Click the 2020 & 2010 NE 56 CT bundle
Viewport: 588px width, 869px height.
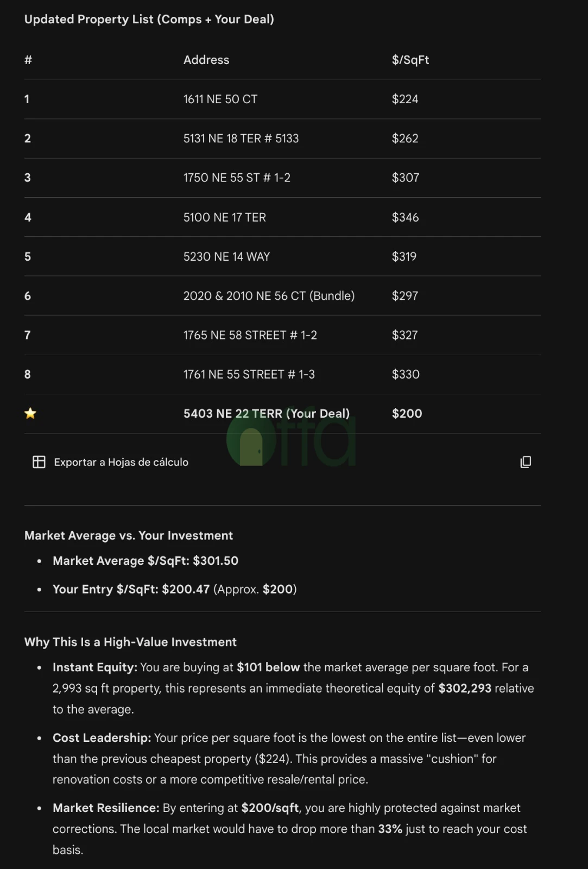269,296
